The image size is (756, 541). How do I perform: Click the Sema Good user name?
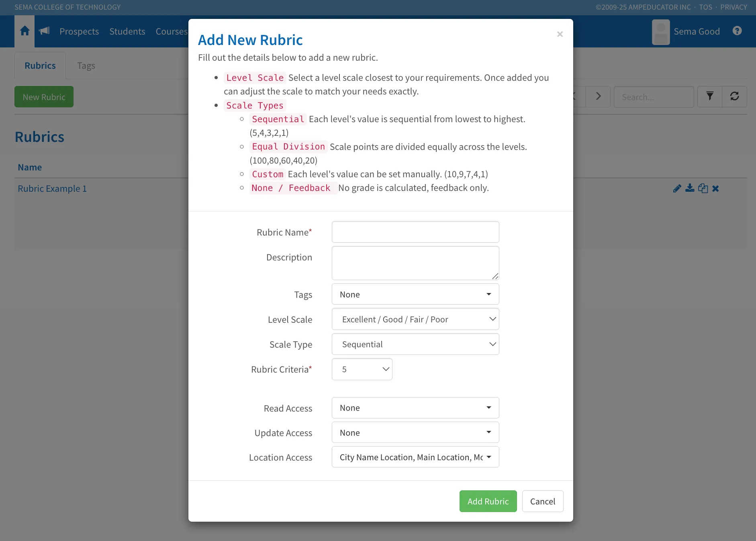[x=697, y=31]
